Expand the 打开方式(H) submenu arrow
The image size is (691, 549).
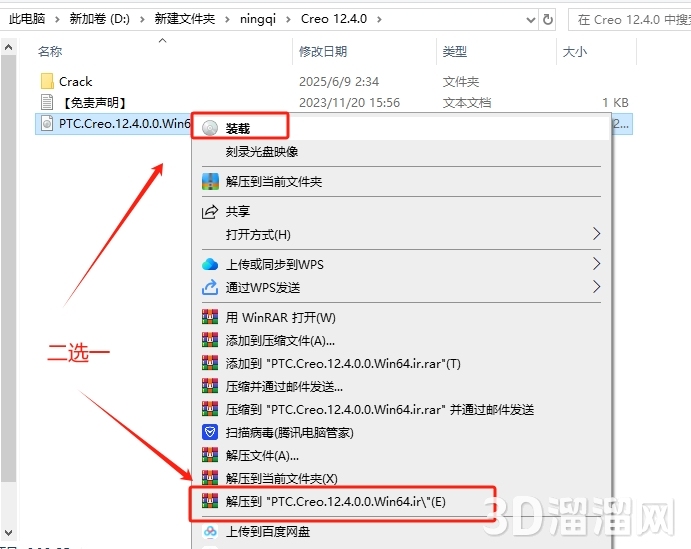pos(596,234)
